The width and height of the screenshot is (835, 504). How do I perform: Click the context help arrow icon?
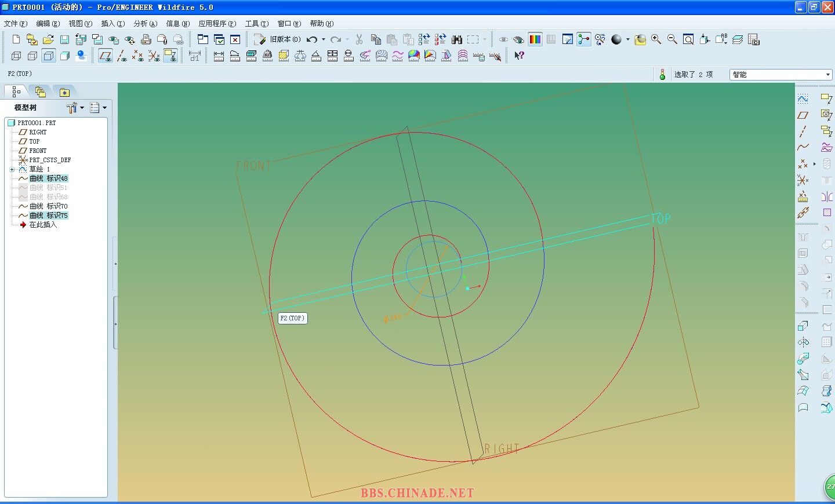click(519, 56)
